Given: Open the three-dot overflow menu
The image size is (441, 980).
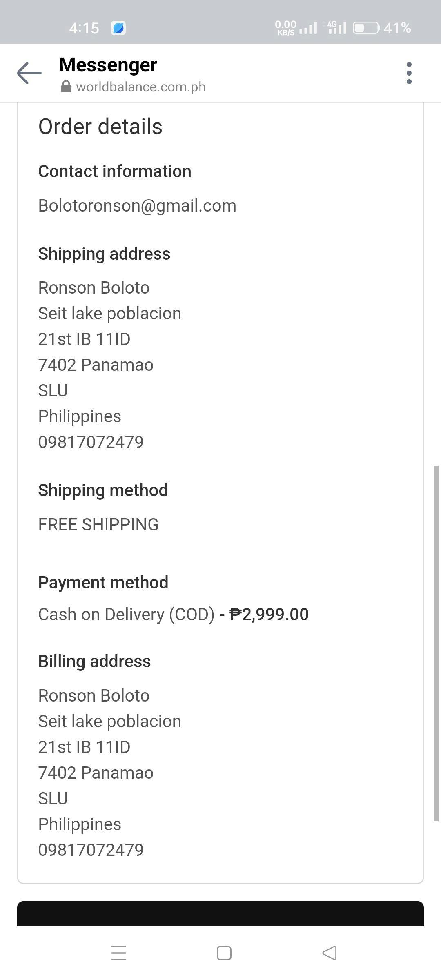Looking at the screenshot, I should point(409,73).
